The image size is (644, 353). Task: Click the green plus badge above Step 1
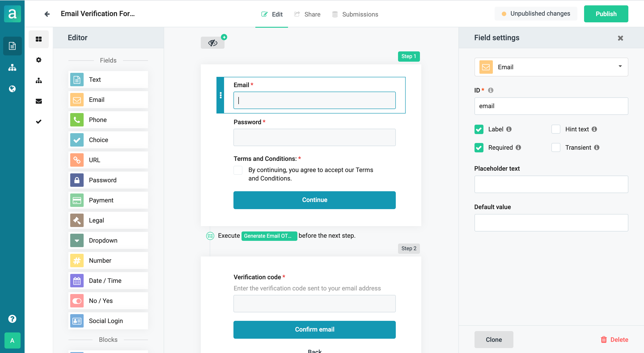click(x=224, y=37)
